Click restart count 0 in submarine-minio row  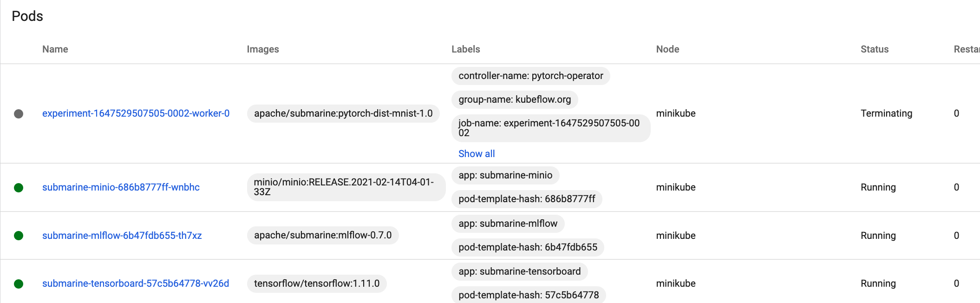(956, 187)
